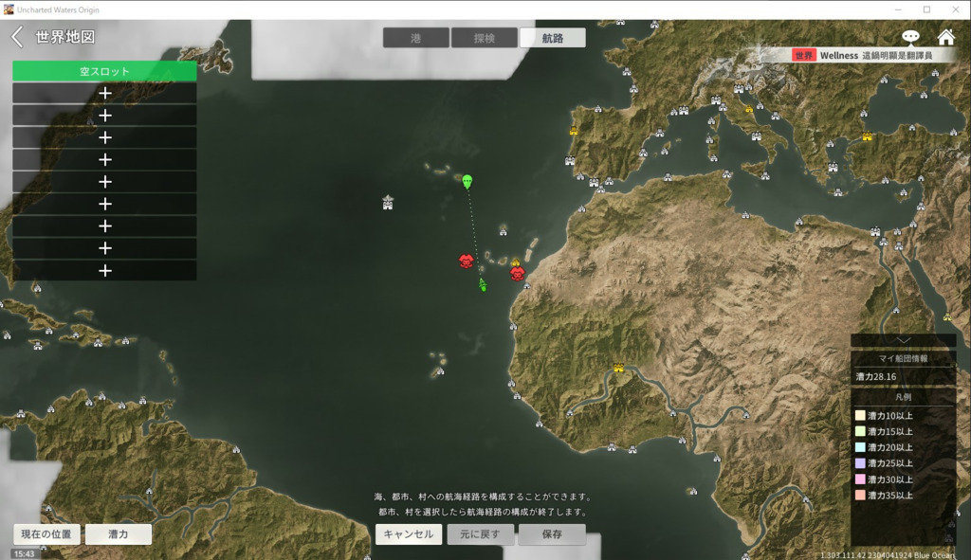This screenshot has width=971, height=560.
Task: Add a route in the last plus slot
Action: [x=104, y=270]
